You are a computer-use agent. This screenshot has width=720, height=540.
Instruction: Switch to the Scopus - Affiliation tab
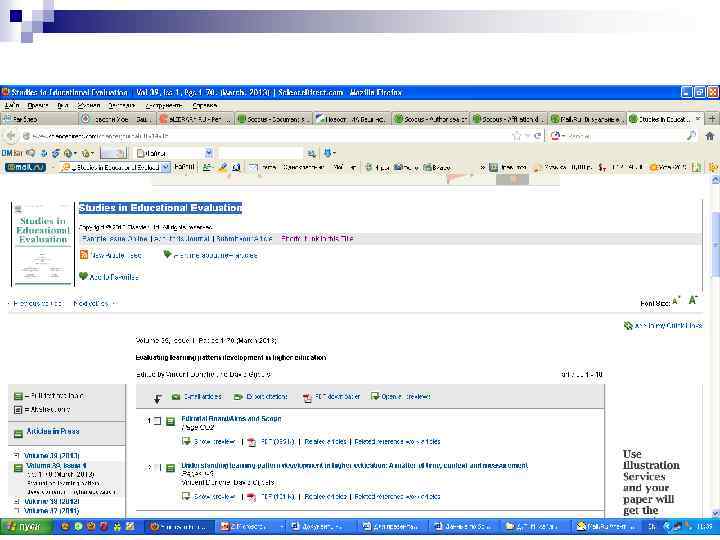tap(508, 119)
